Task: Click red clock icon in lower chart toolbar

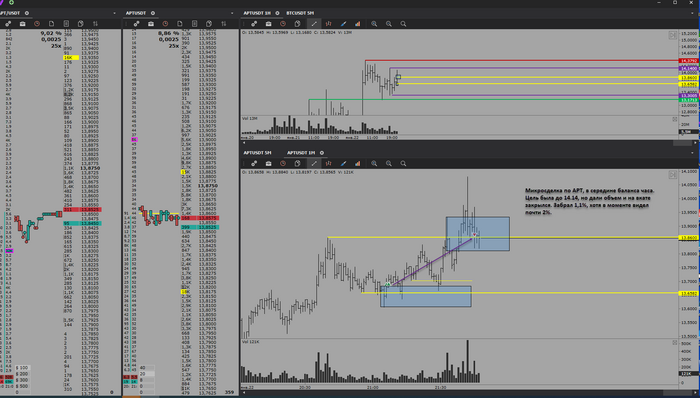Action: click(283, 163)
